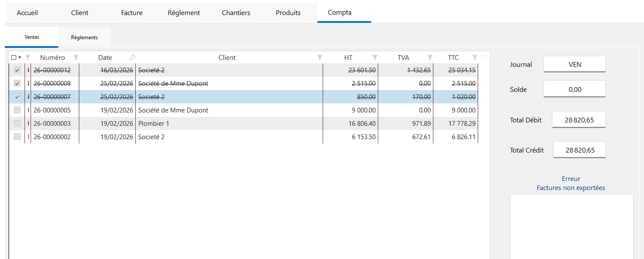Open the HT column filter icon
The height and width of the screenshot is (259, 644).
coord(375,58)
